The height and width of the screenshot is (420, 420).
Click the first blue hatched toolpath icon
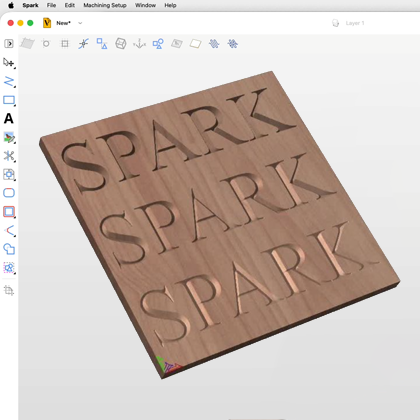(x=214, y=44)
